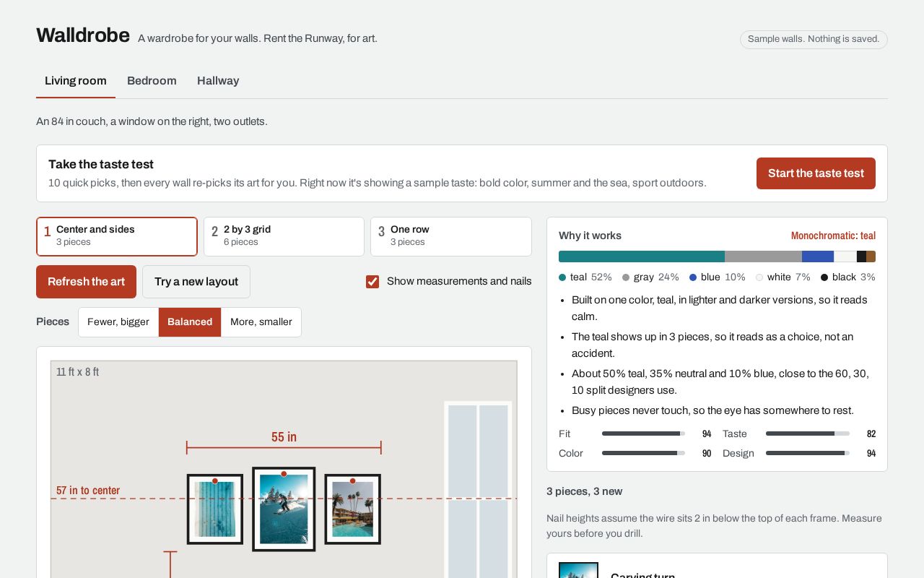Click the Carving turn piece thumbnail
This screenshot has height=578, width=924.
[578, 570]
